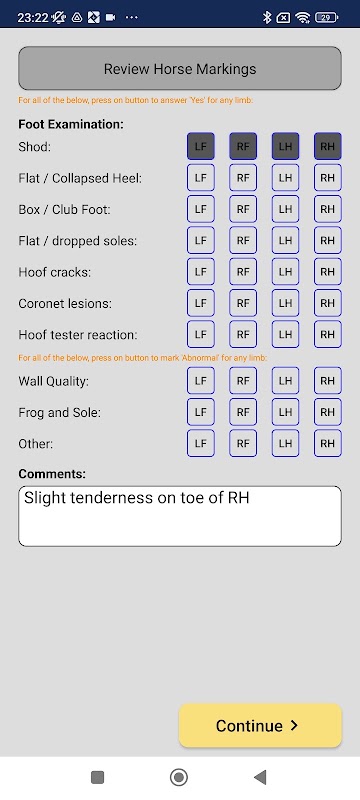
Task: Open Review Horse Markings
Action: click(x=180, y=68)
